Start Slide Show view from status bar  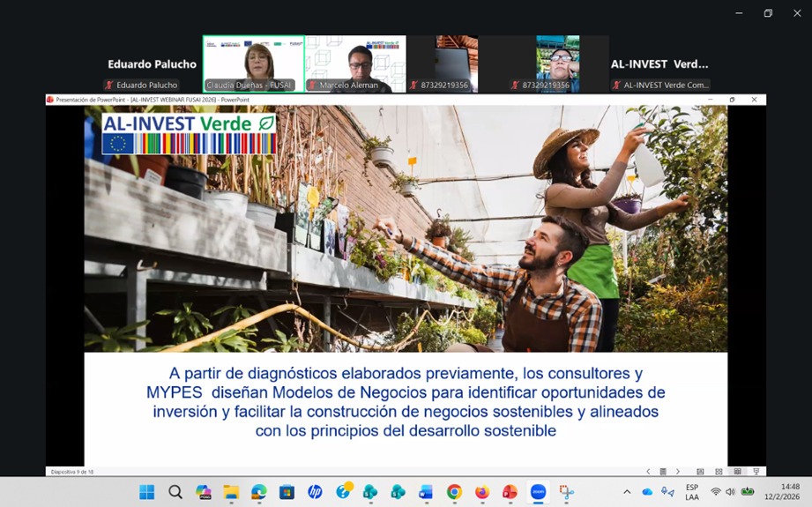click(756, 472)
